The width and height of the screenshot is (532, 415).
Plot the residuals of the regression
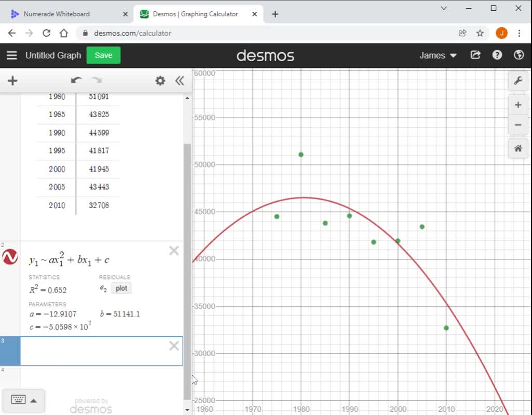point(121,288)
